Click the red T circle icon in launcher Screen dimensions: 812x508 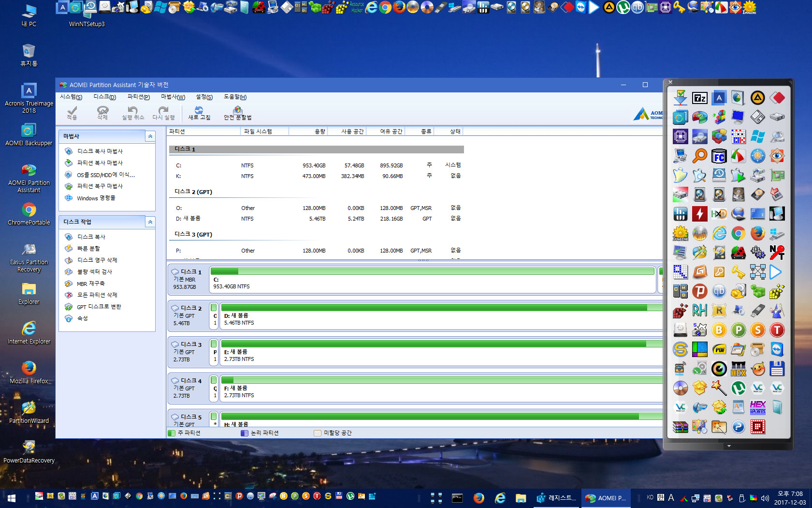click(777, 330)
